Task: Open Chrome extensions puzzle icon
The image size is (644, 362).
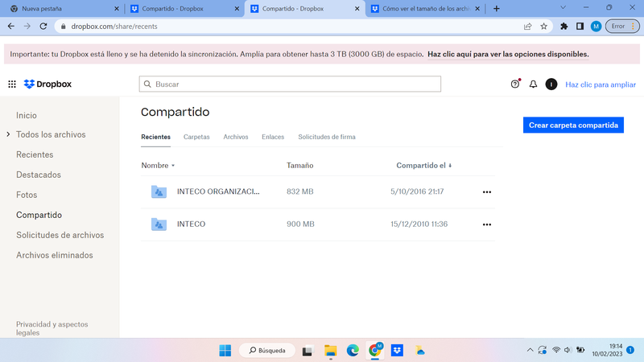Action: coord(564,27)
